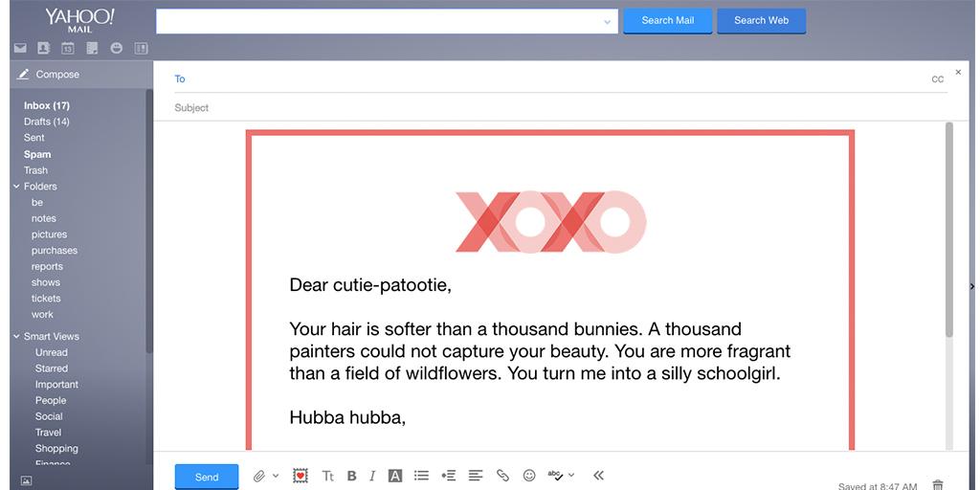Close the compose window
Image resolution: width=980 pixels, height=490 pixels.
(x=958, y=73)
